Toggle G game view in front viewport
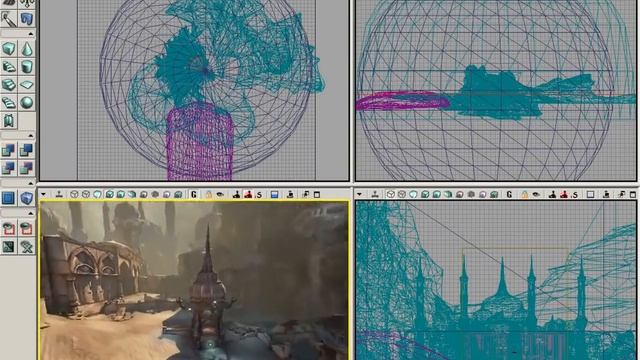The width and height of the screenshot is (640, 360). (509, 195)
